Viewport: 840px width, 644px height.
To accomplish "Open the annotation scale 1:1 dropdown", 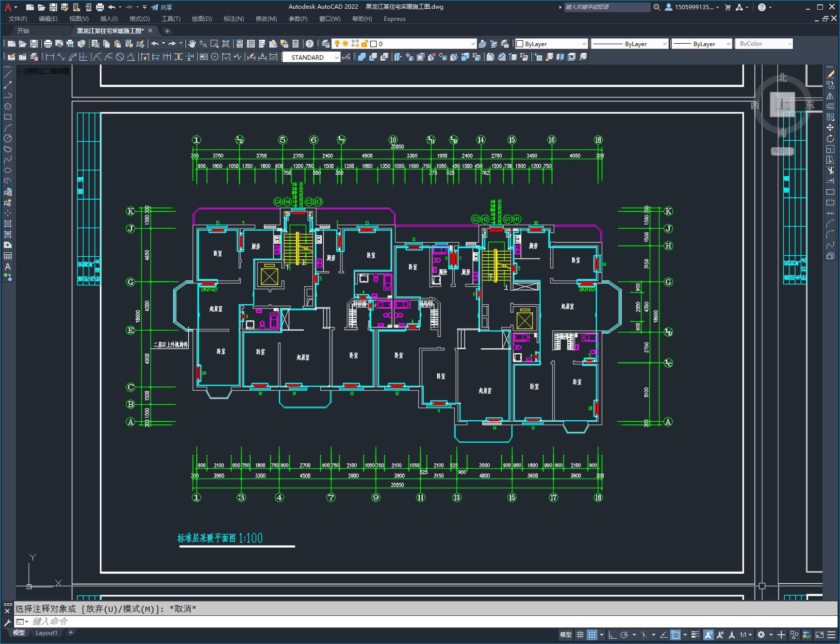I will (x=746, y=634).
